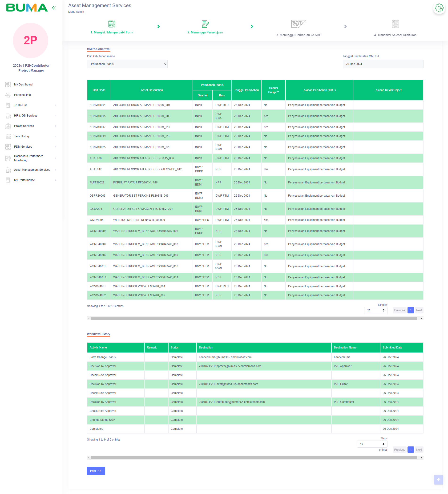Screen dimensions: 448x494
Task: Click the Transaksi Selesai Dilakukan icon
Action: 395,24
